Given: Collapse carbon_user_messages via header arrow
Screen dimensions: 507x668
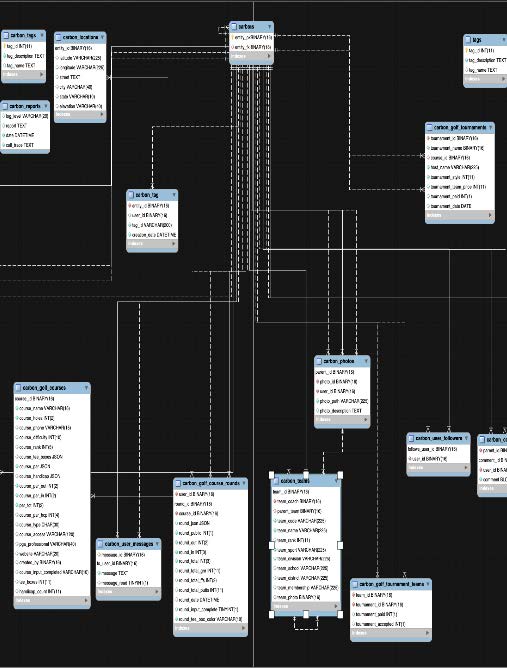Looking at the screenshot, I should pos(157,544).
